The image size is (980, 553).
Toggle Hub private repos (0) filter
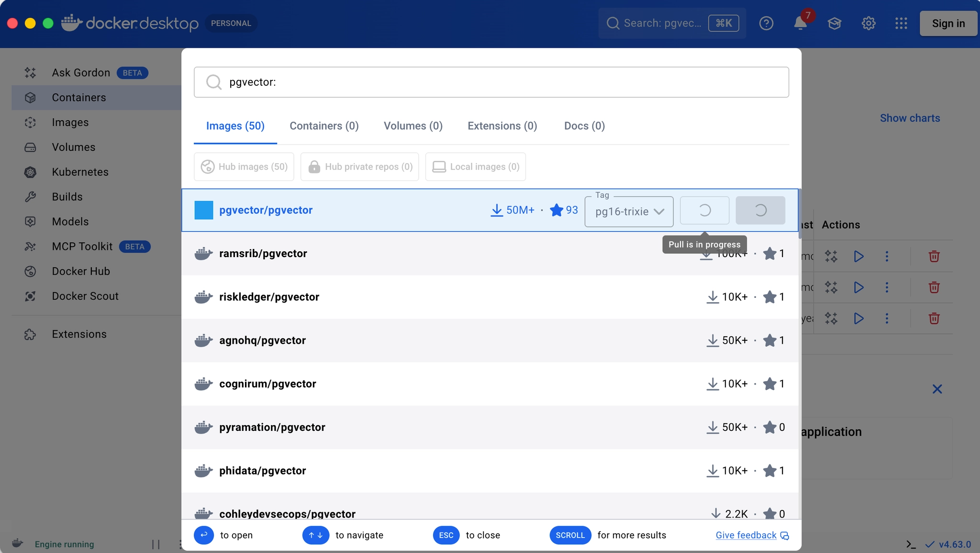360,167
